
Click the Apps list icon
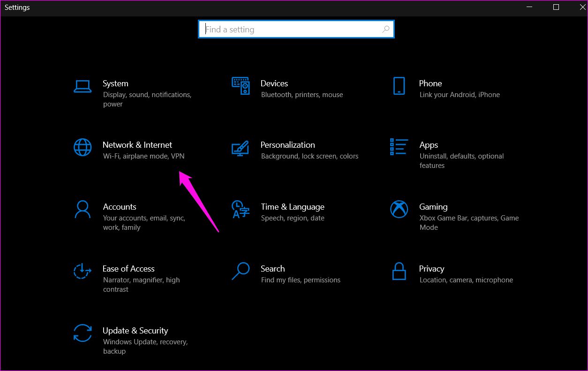[399, 147]
